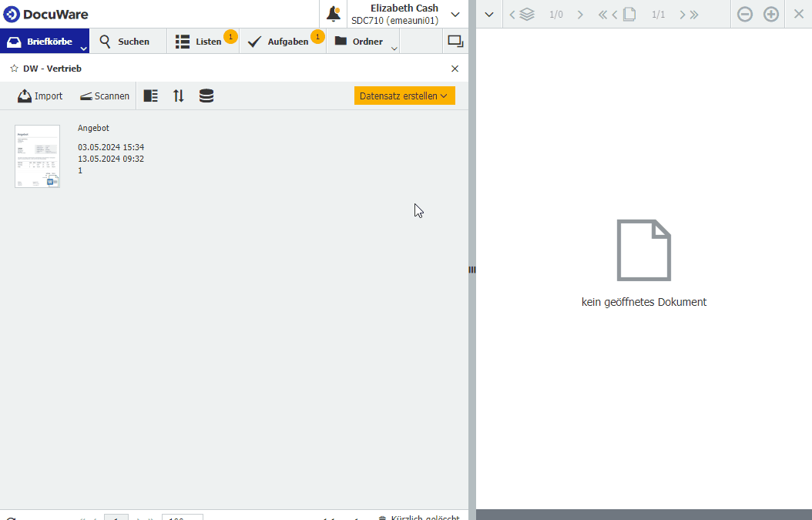The height and width of the screenshot is (520, 812).
Task: Click the Import button
Action: click(40, 96)
